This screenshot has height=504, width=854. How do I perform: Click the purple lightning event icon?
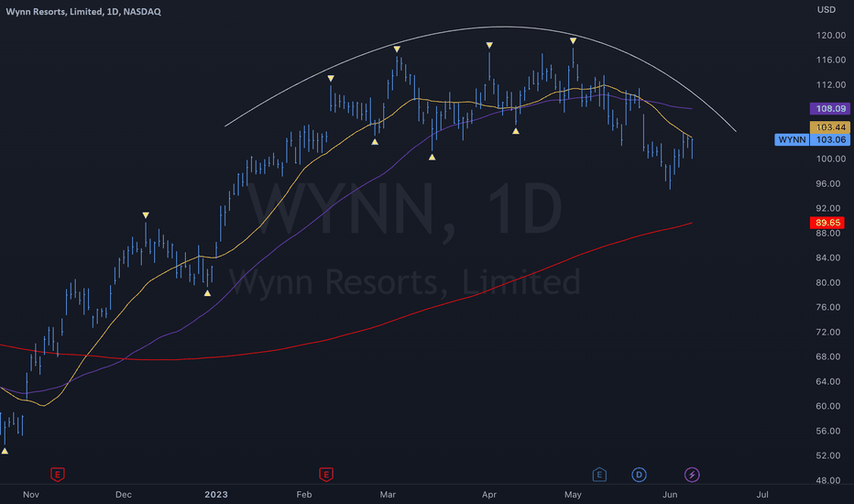click(692, 475)
